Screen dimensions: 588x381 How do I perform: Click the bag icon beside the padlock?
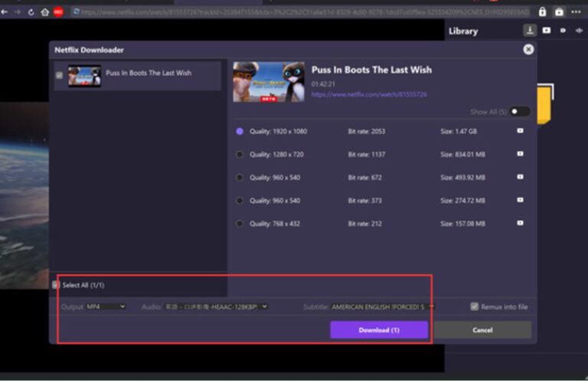559,12
